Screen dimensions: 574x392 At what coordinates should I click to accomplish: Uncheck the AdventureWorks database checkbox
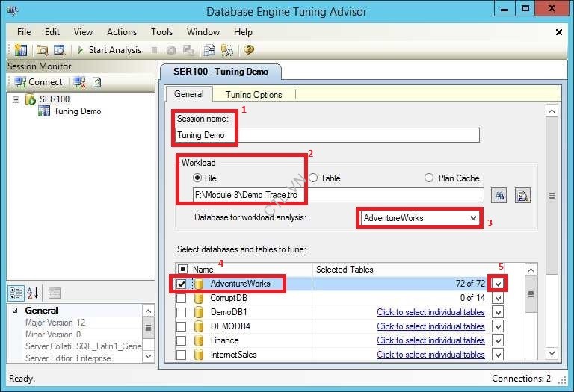(182, 284)
